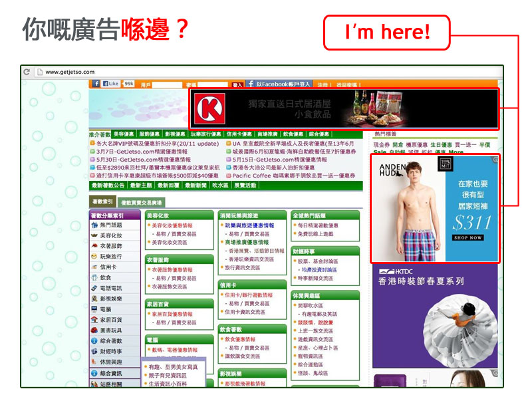The image size is (532, 399).
Task: Open 飲食優惠情報 link
Action: [240, 339]
